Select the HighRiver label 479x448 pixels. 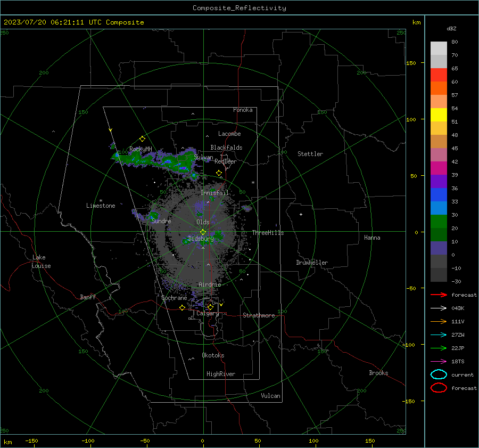click(x=221, y=374)
